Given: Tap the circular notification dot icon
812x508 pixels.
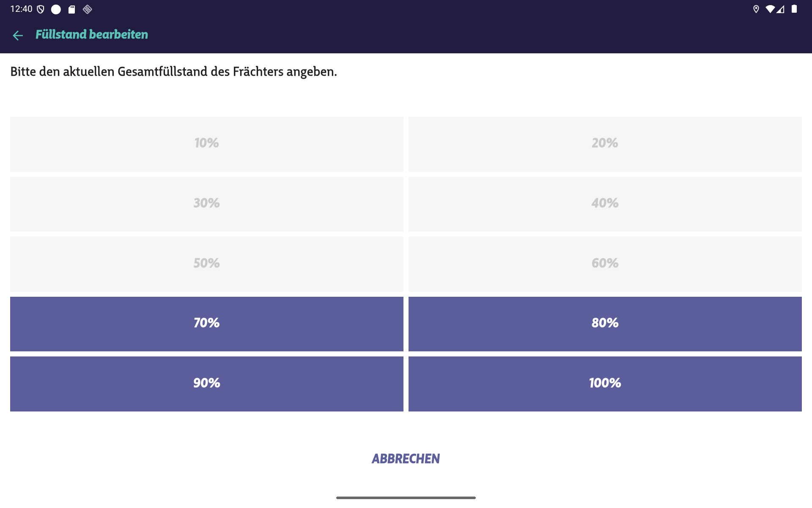Looking at the screenshot, I should (55, 9).
